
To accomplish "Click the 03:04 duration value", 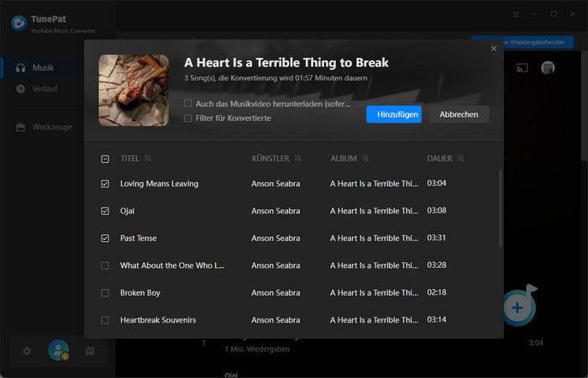I will pos(437,183).
